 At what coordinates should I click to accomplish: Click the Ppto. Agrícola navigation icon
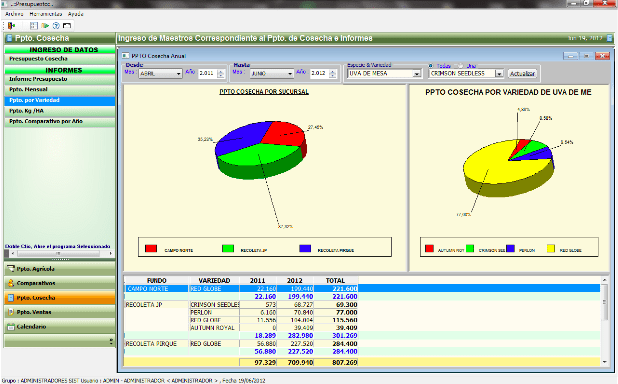coord(11,268)
